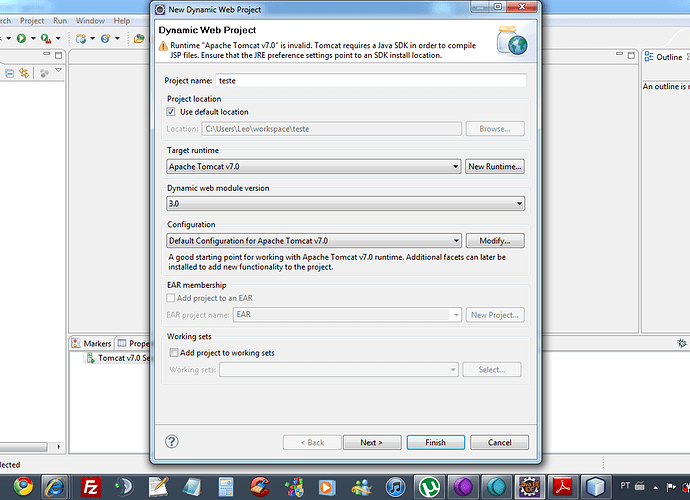Click the New Project... button
This screenshot has height=500, width=690.
click(495, 315)
